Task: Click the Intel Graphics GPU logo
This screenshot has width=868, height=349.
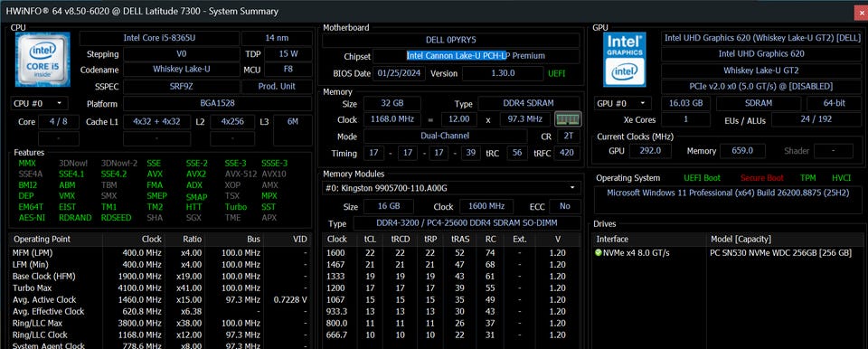Action: pos(625,59)
